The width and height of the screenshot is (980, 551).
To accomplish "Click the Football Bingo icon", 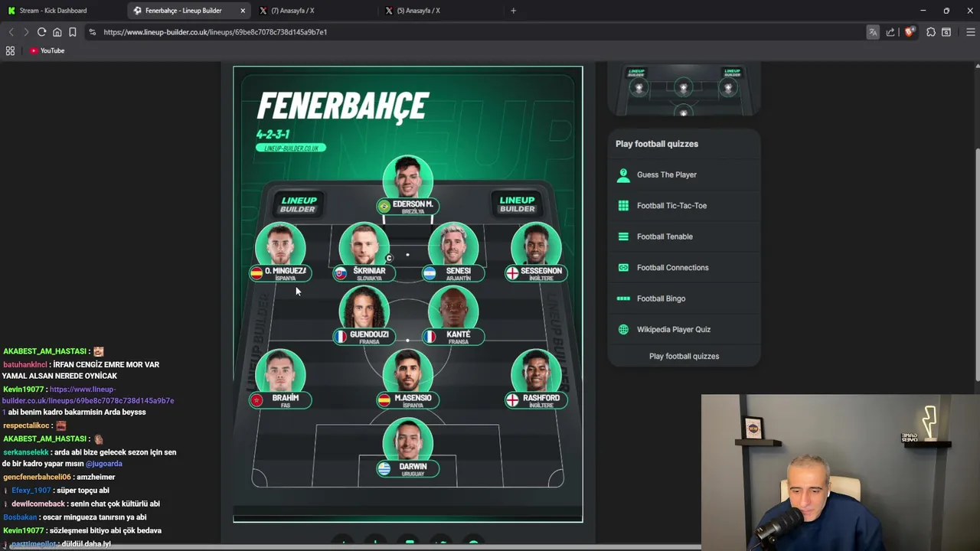I will pos(623,298).
